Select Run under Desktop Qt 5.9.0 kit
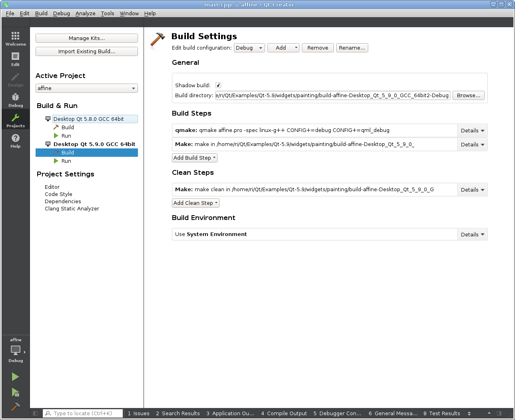515x420 pixels. click(x=66, y=161)
